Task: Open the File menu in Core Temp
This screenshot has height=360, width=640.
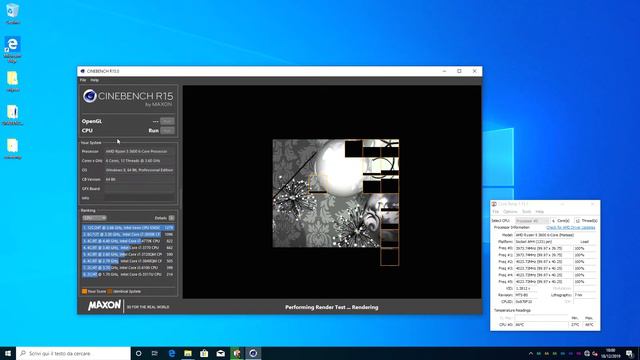Action: [496, 212]
